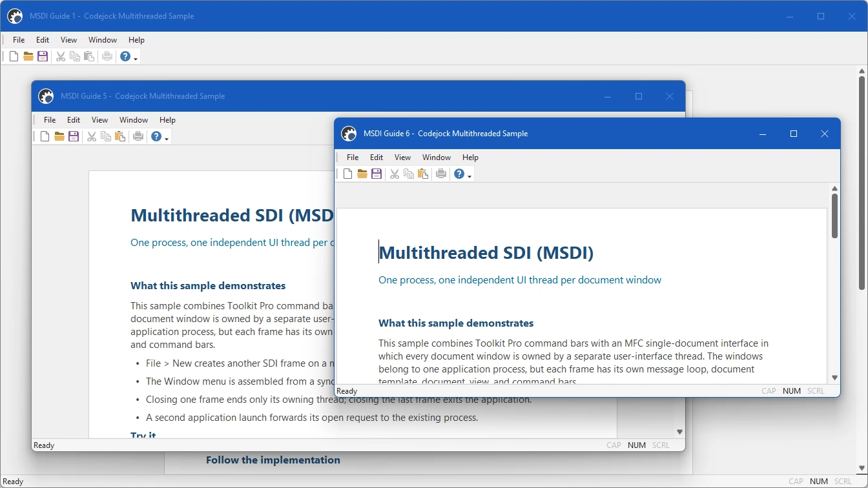Screen dimensions: 868x488
Task: Click scroll-down arrow in MSDI Guide 6 scrollbar
Action: tap(834, 378)
